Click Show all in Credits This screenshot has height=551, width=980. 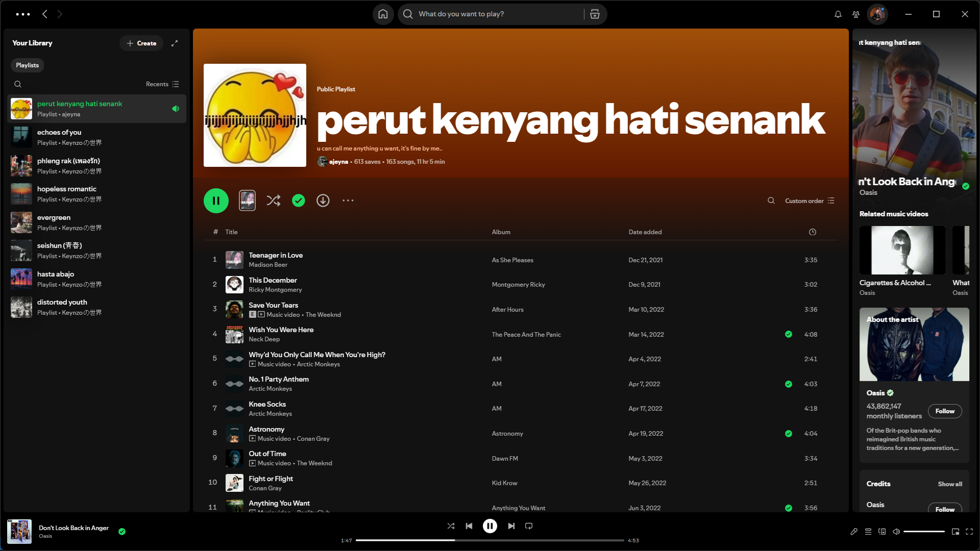pos(950,484)
